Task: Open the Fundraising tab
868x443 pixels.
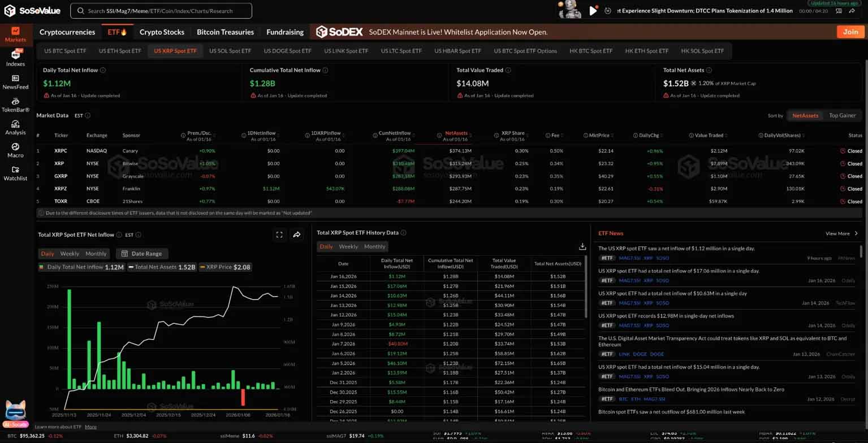Action: [285, 32]
